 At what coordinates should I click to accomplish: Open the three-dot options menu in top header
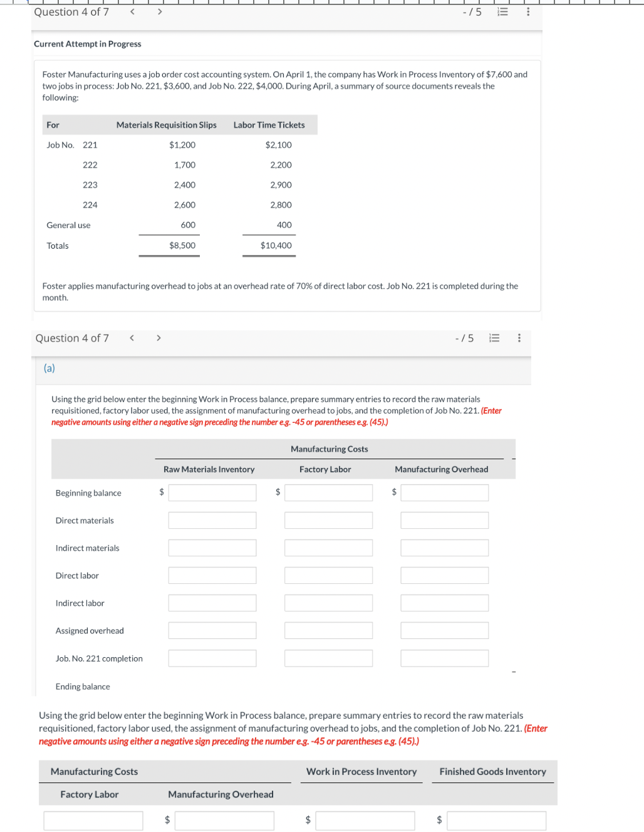[x=527, y=12]
